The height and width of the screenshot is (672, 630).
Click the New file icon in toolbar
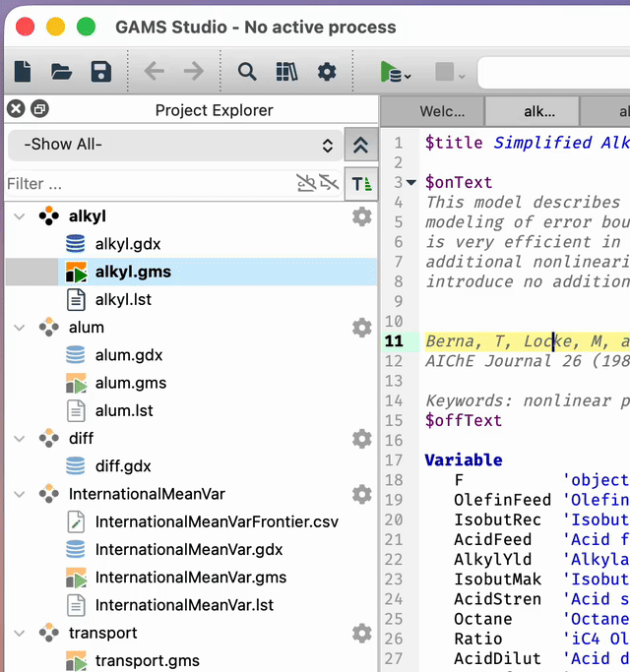click(x=23, y=72)
